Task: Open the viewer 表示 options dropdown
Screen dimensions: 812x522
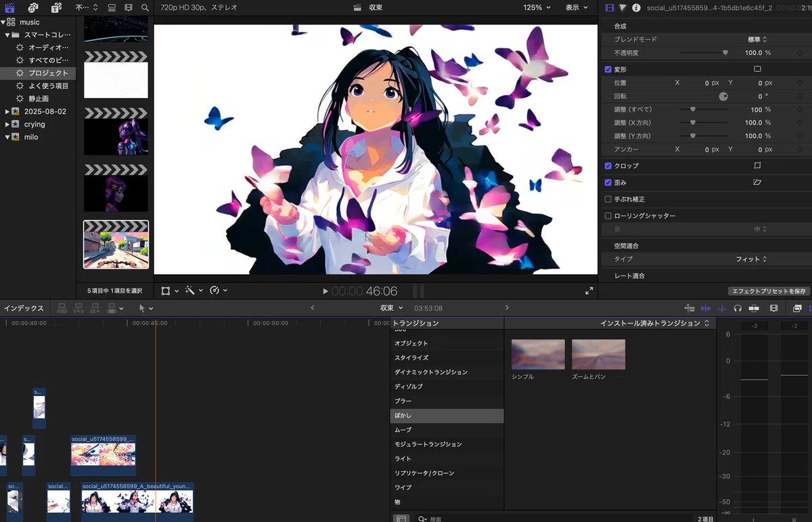Action: pyautogui.click(x=577, y=7)
